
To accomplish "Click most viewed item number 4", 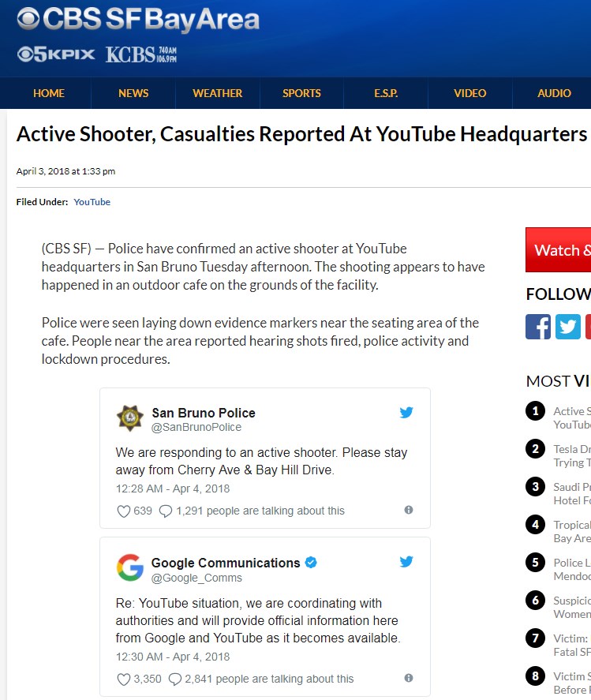I will click(x=536, y=525).
